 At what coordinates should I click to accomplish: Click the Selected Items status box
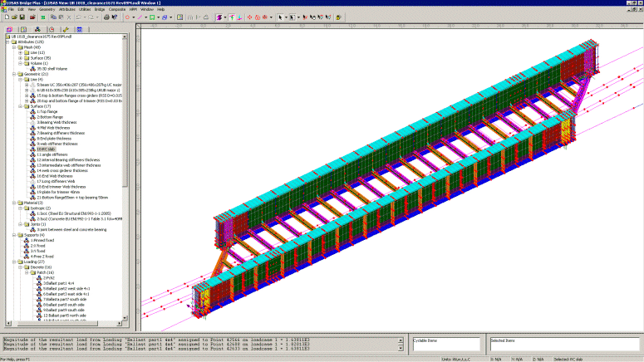pyautogui.click(x=564, y=345)
